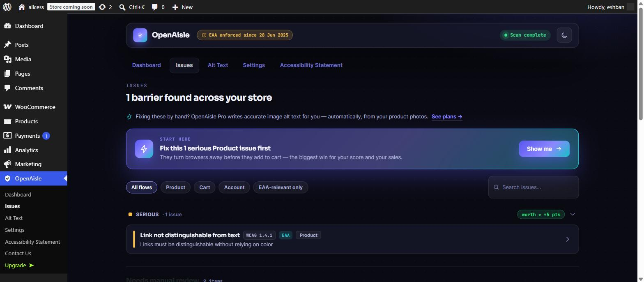Expand the Link not distinguishable issue arrow

pyautogui.click(x=568, y=239)
